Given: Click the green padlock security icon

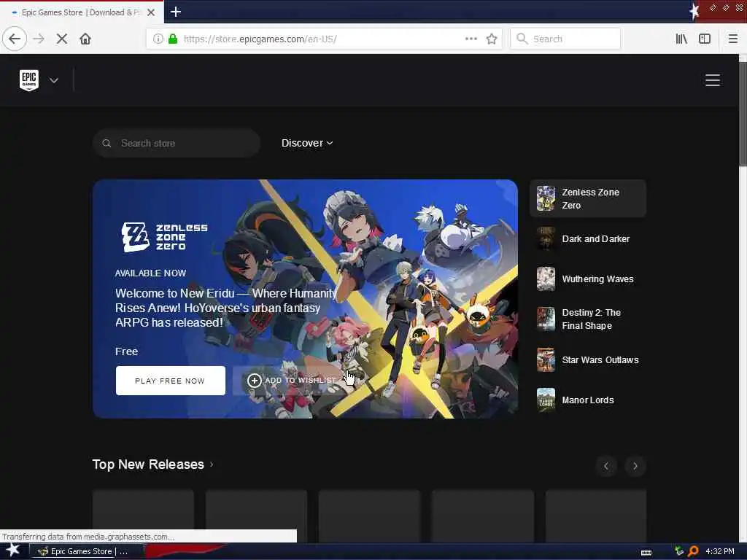Looking at the screenshot, I should pos(173,39).
